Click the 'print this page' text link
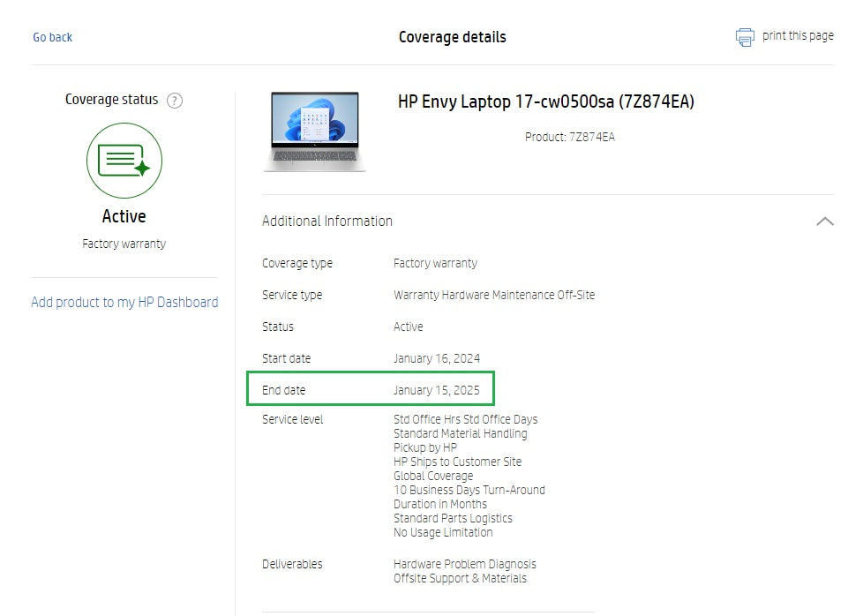This screenshot has height=616, width=863. [x=798, y=36]
